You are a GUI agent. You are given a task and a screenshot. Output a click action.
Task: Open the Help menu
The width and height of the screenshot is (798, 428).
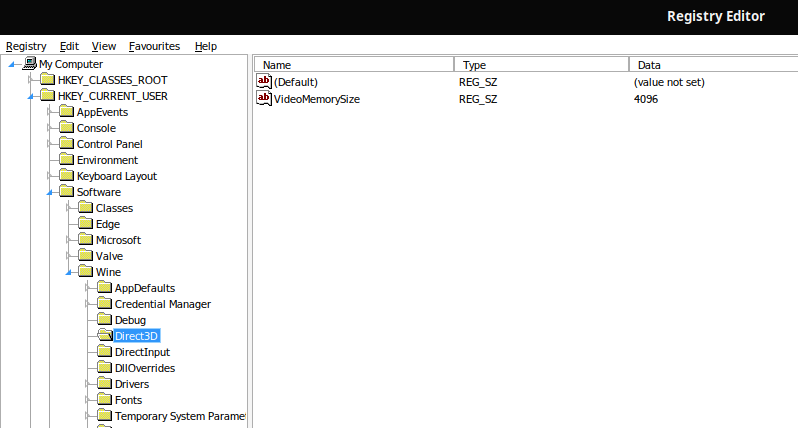(206, 46)
